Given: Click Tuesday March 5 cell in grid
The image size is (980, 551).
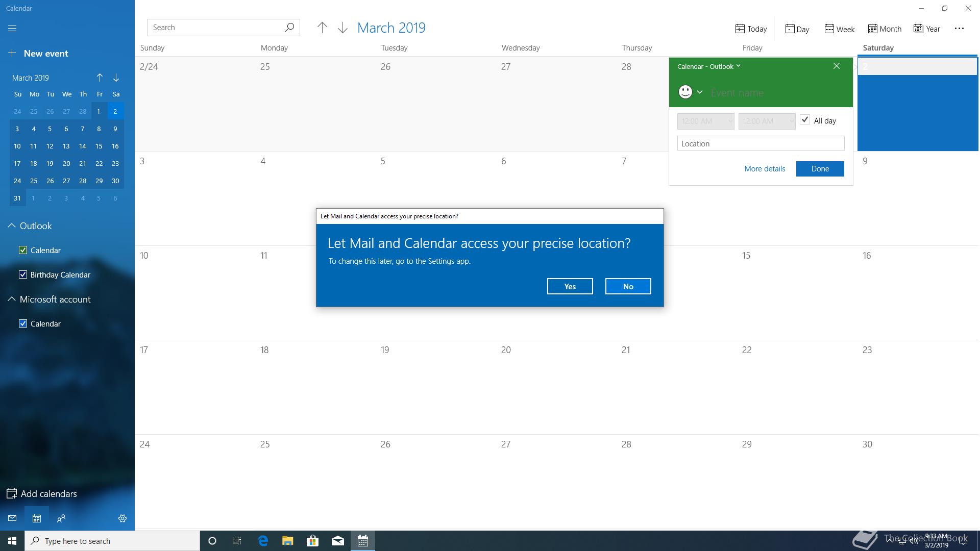Looking at the screenshot, I should click(436, 198).
